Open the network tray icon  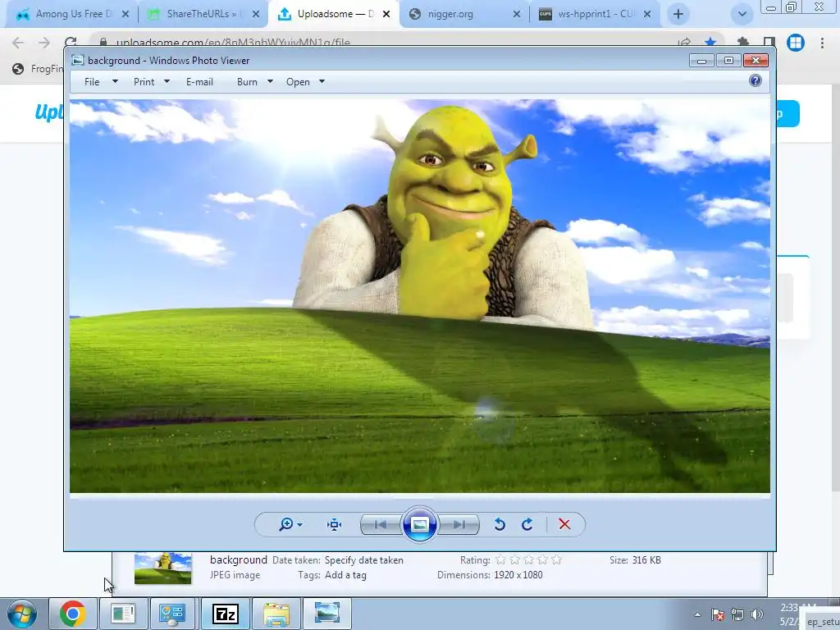pyautogui.click(x=737, y=614)
